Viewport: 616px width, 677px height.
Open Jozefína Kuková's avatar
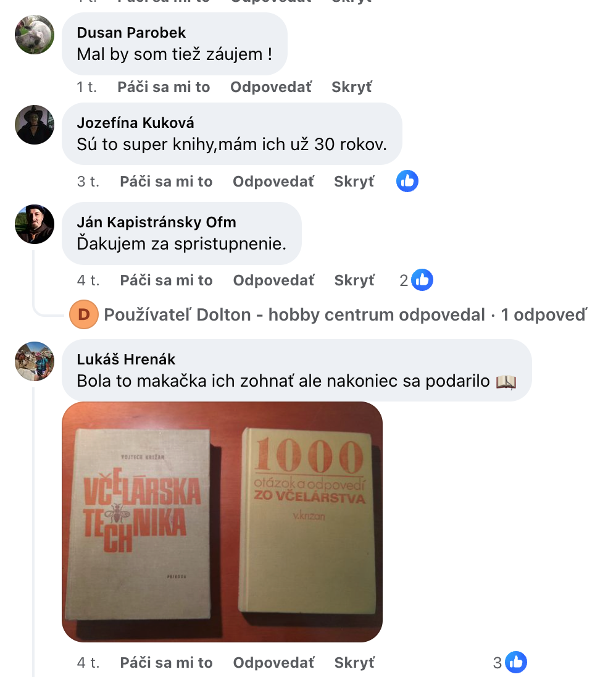[35, 125]
